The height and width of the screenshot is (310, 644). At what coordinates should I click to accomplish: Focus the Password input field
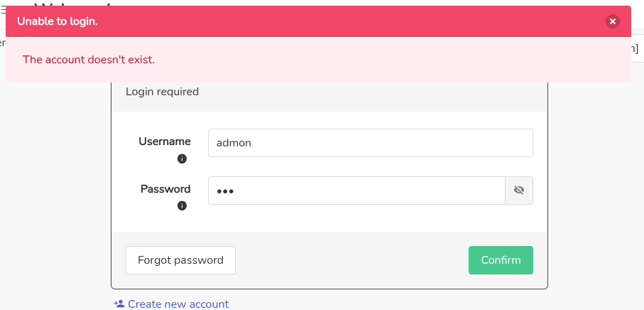(356, 191)
